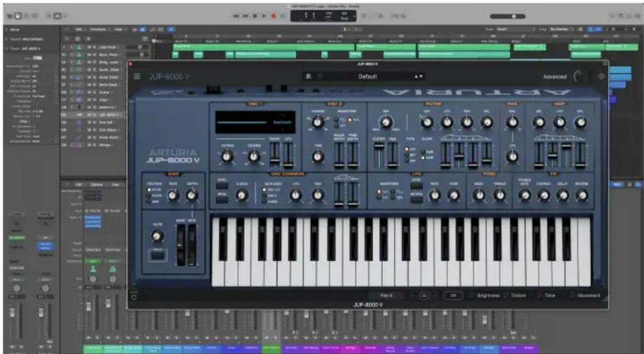Open the preset browser library icon
The image size is (644, 354).
click(x=309, y=77)
